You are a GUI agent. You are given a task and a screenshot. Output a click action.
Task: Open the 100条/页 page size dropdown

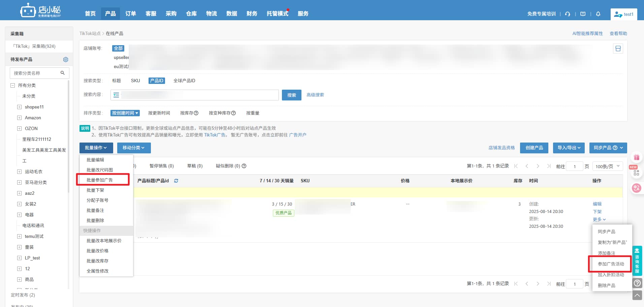[607, 166]
